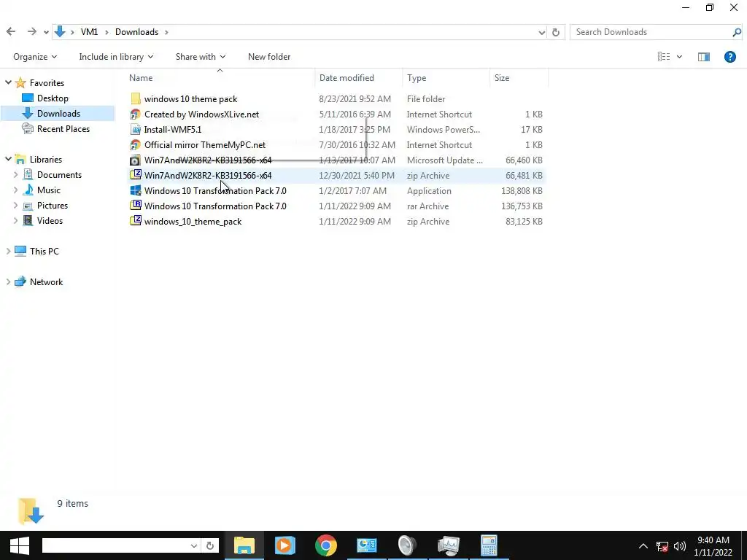Open the Include in library menu
The width and height of the screenshot is (747, 560).
click(x=116, y=57)
